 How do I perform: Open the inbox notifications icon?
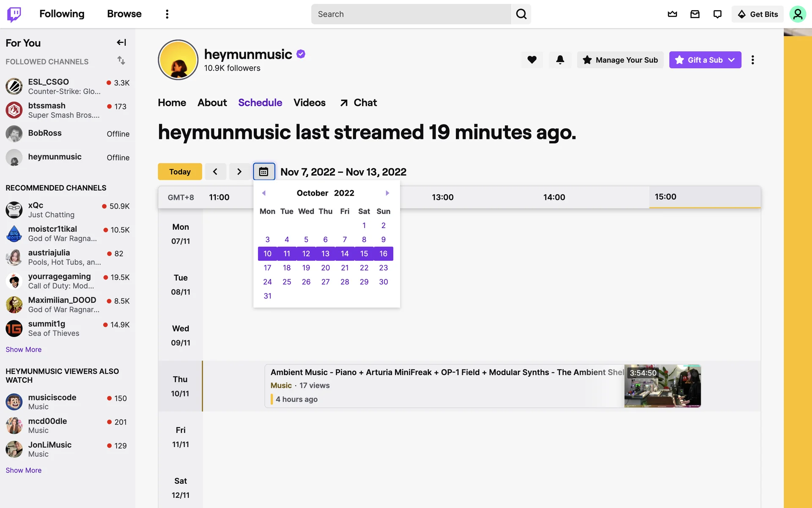click(695, 14)
